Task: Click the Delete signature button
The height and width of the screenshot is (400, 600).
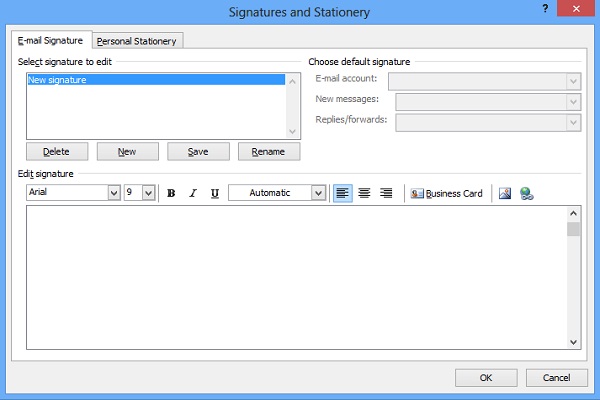Action: click(57, 152)
